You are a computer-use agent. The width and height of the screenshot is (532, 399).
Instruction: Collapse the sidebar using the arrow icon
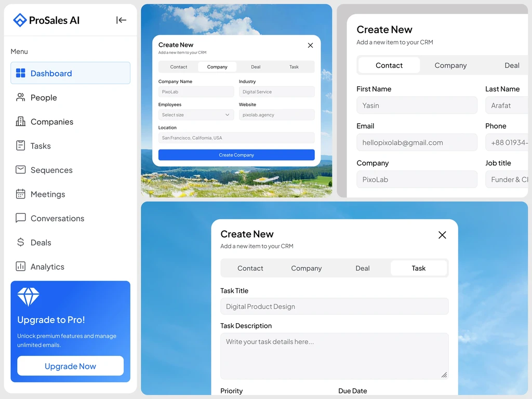click(x=121, y=20)
